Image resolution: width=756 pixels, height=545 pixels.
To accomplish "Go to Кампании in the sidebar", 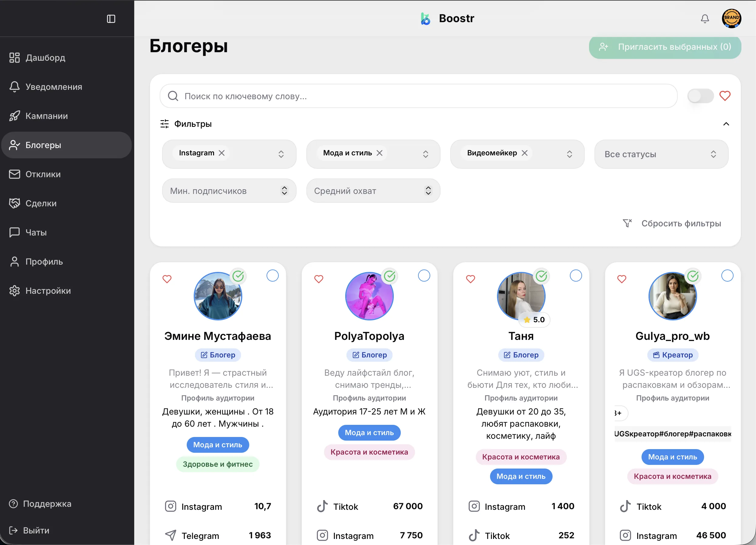I will (47, 116).
